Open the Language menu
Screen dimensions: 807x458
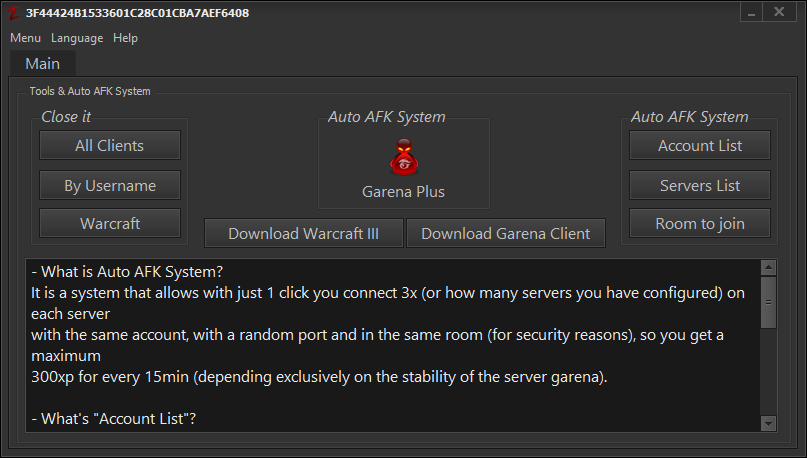pos(77,38)
